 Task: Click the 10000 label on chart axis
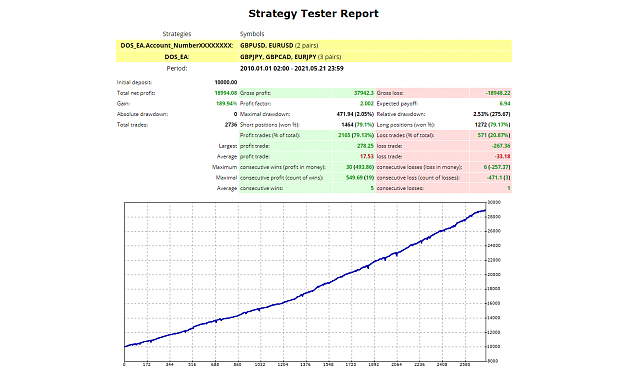pos(494,347)
